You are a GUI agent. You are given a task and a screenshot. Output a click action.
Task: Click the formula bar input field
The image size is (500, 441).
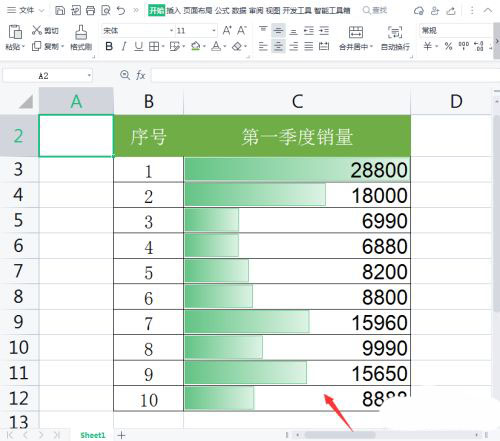(x=325, y=76)
